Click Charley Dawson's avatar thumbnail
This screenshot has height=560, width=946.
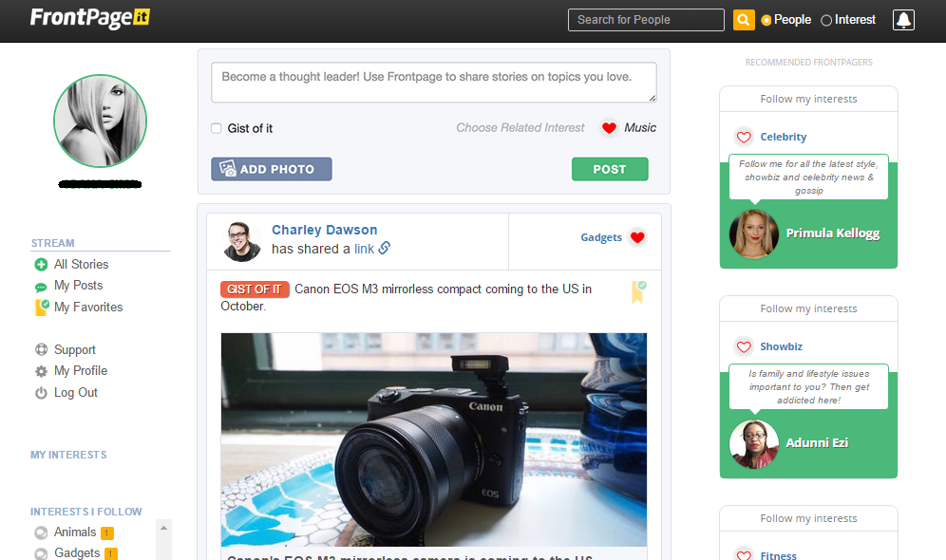[x=242, y=241]
